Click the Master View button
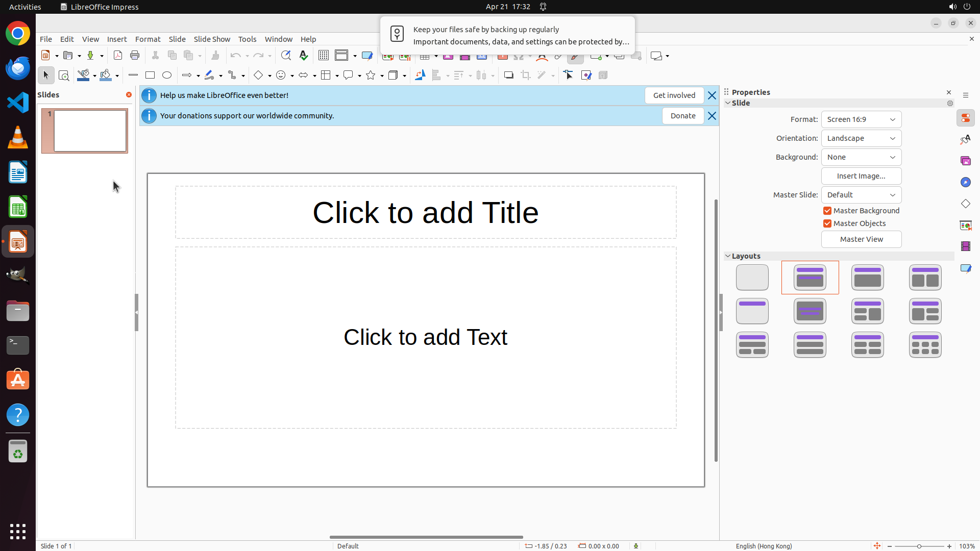Image resolution: width=980 pixels, height=551 pixels. [x=861, y=239]
